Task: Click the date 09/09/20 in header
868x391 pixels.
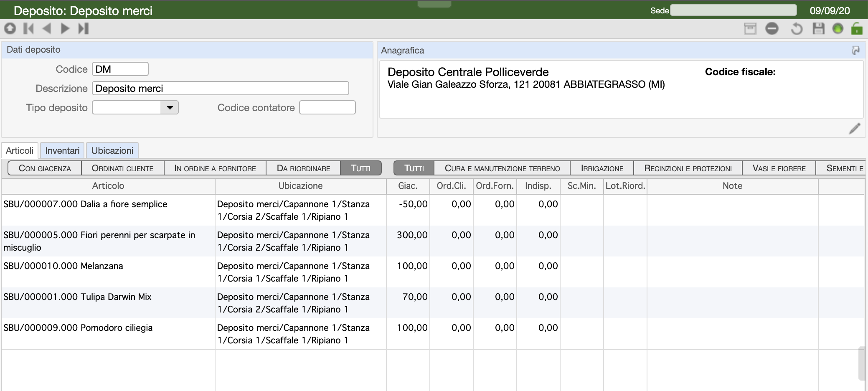Action: coord(830,10)
